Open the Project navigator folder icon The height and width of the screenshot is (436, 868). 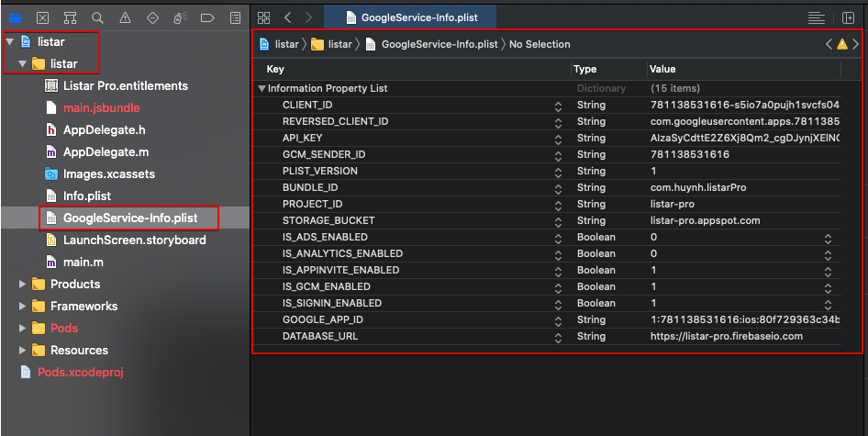15,17
